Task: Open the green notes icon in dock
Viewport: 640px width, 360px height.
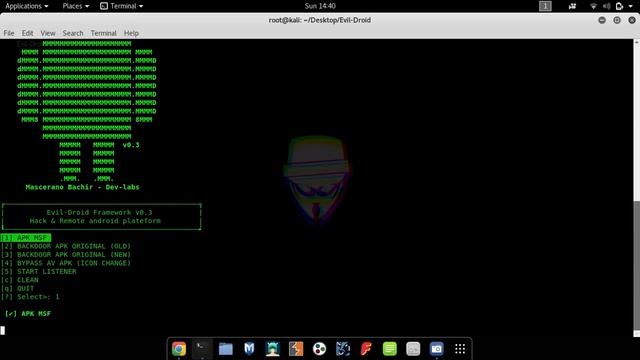Action: click(x=389, y=349)
